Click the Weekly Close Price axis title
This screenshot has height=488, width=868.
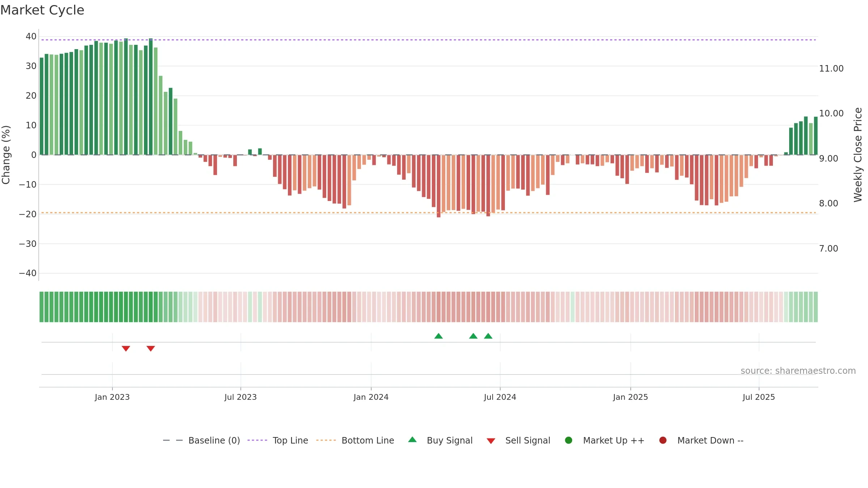point(858,155)
